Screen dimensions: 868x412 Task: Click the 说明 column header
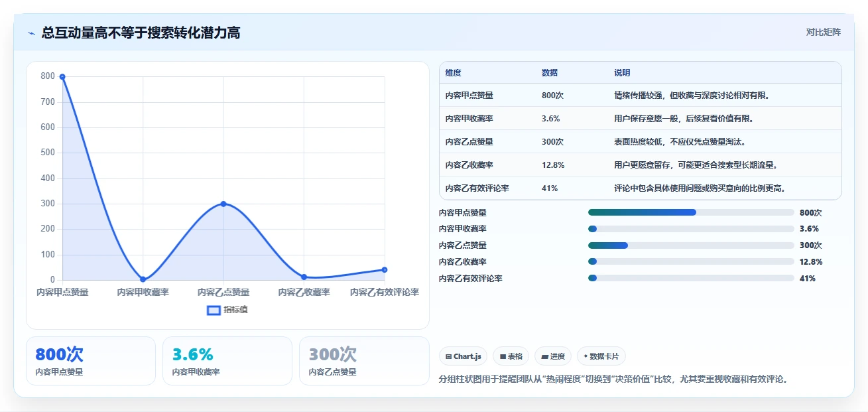[622, 72]
